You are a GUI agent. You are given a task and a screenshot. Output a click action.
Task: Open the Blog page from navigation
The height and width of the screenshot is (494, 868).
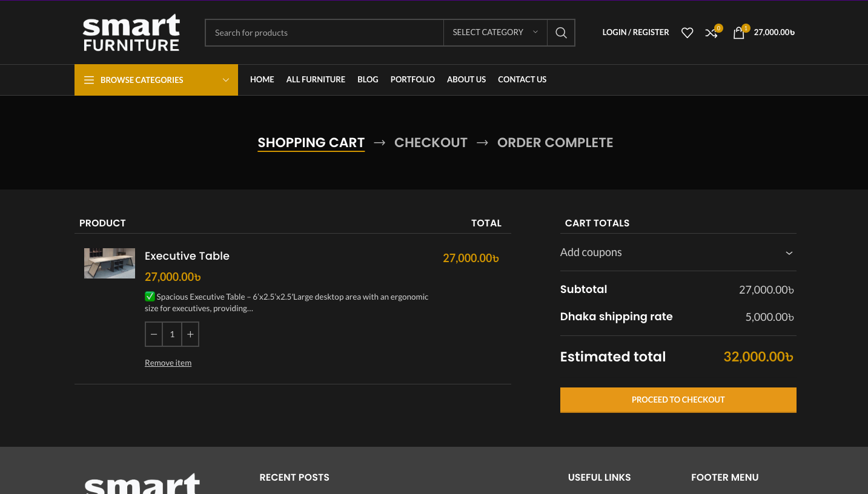[368, 79]
